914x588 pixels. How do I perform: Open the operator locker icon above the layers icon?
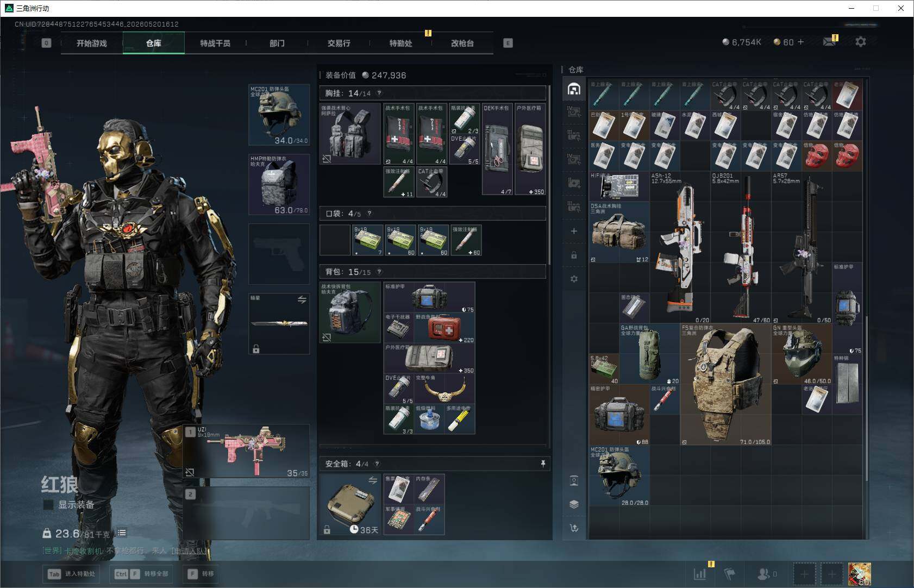click(x=574, y=480)
